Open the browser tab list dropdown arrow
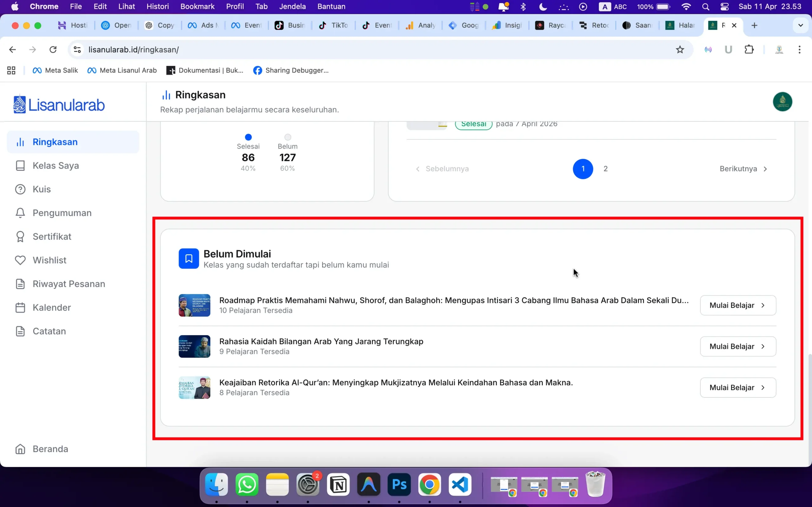Screen dimensions: 812x507 [801, 25]
